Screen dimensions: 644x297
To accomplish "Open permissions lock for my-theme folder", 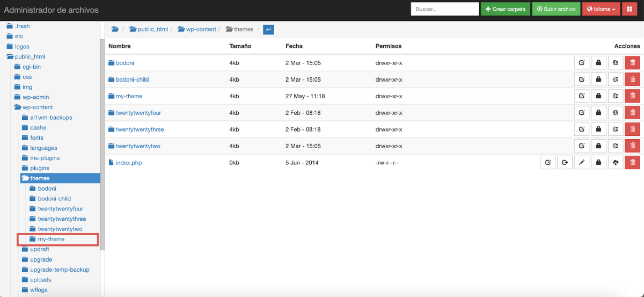I will [598, 96].
